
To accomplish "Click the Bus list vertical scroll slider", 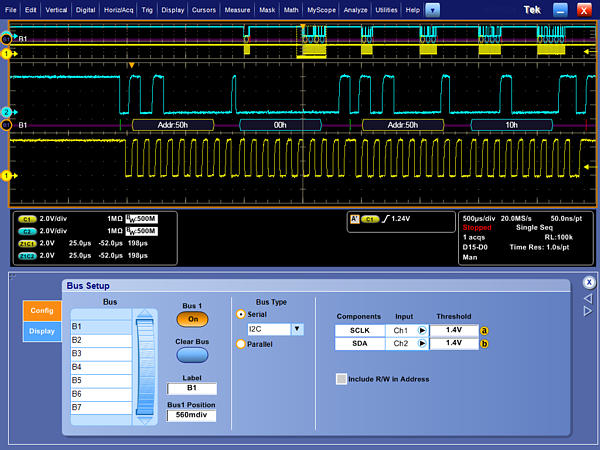I will click(x=147, y=367).
